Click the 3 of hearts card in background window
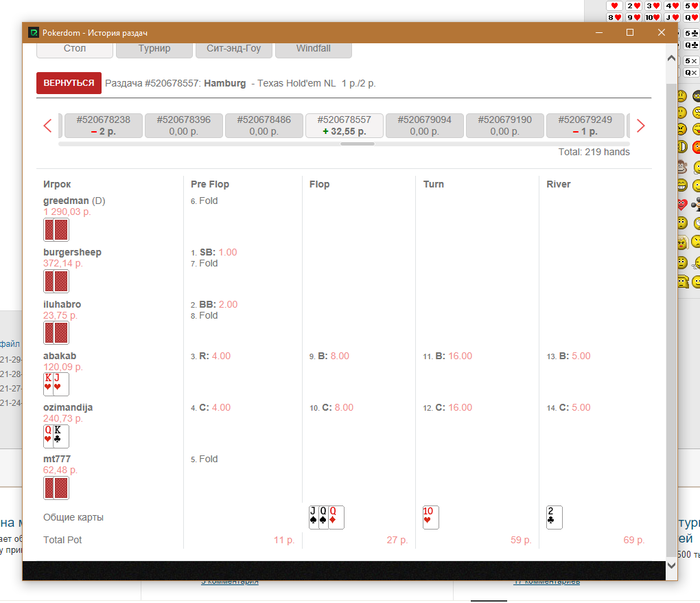The image size is (700, 603). click(653, 6)
